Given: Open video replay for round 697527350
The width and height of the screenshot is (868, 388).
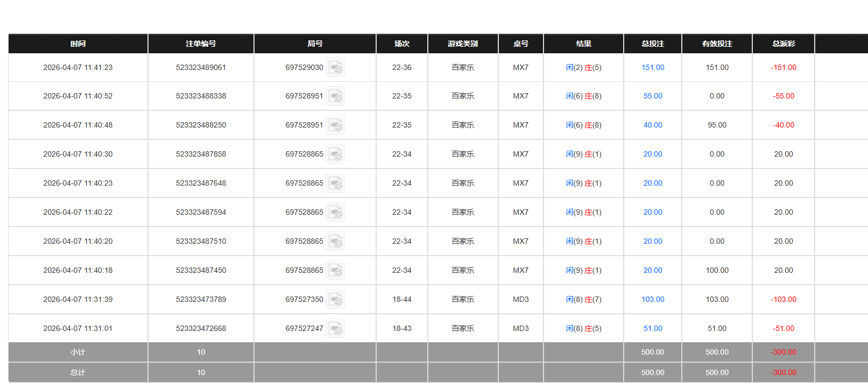Looking at the screenshot, I should (335, 300).
